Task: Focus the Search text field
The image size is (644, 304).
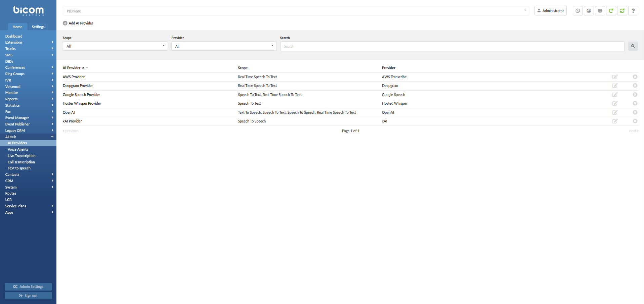Action: point(452,46)
